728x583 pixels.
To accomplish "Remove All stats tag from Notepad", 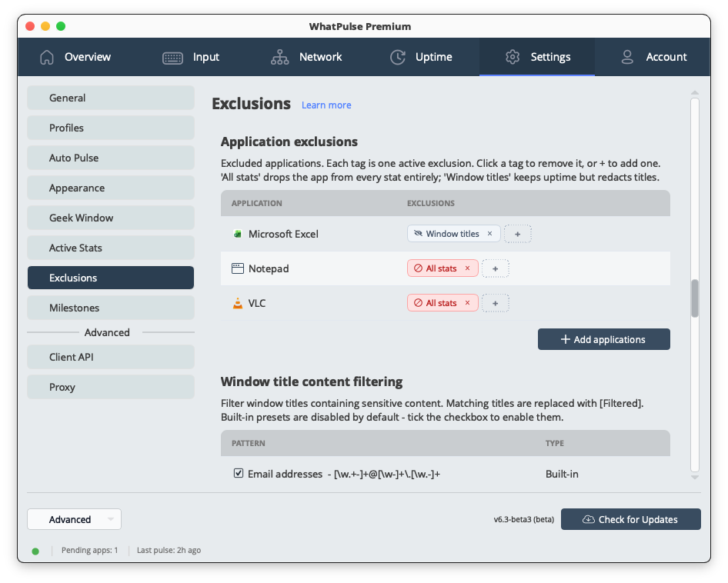I will [x=468, y=268].
